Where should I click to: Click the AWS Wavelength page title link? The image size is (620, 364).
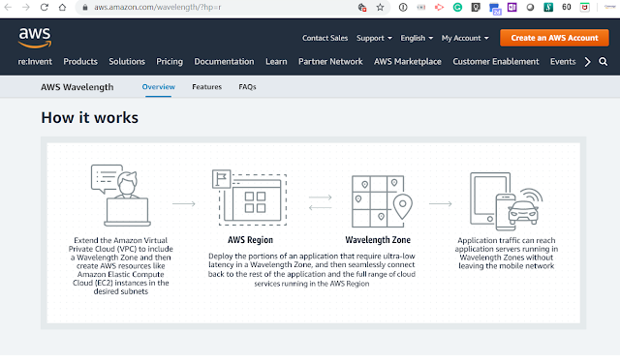(77, 87)
